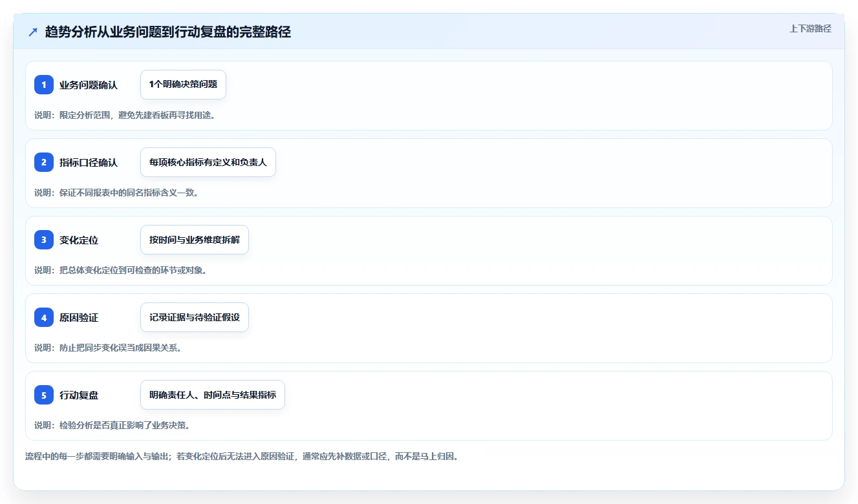The width and height of the screenshot is (858, 504).
Task: Click the step 2 number badge
Action: (x=44, y=162)
